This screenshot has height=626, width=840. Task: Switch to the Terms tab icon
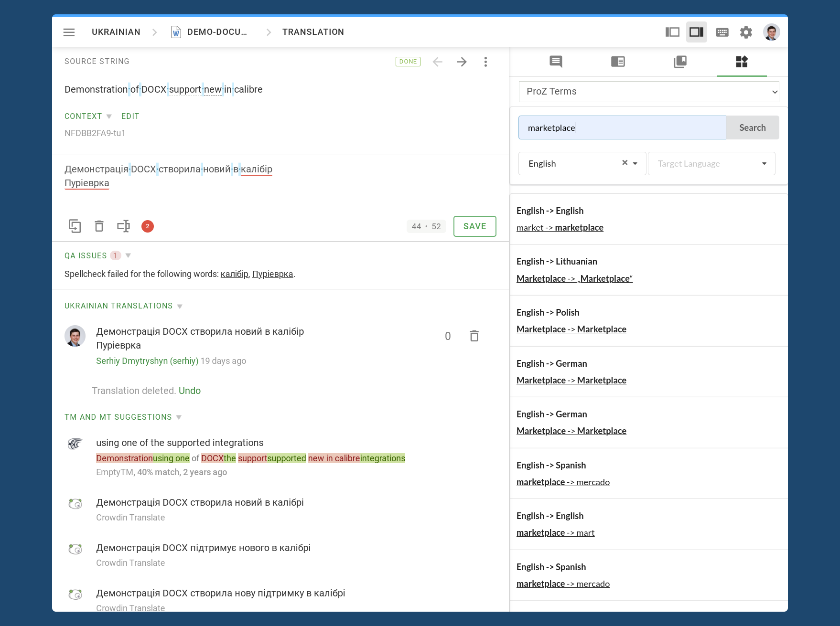[x=680, y=62]
